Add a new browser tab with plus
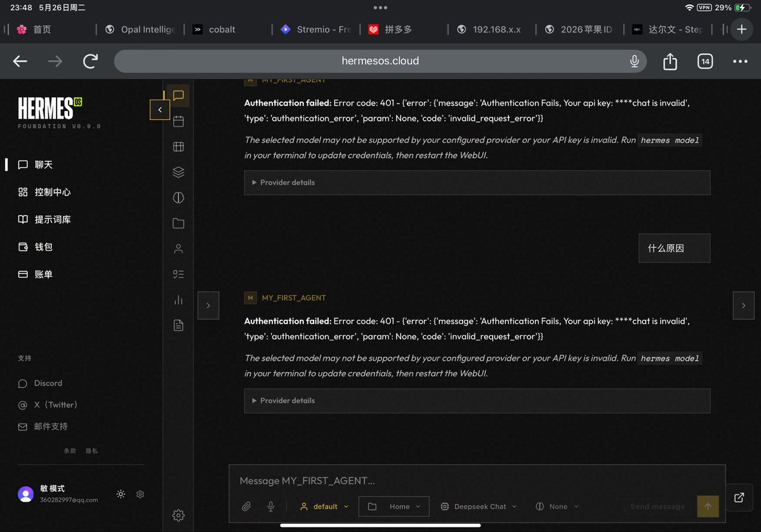Screen dimensions: 761x532 [x=741, y=29]
